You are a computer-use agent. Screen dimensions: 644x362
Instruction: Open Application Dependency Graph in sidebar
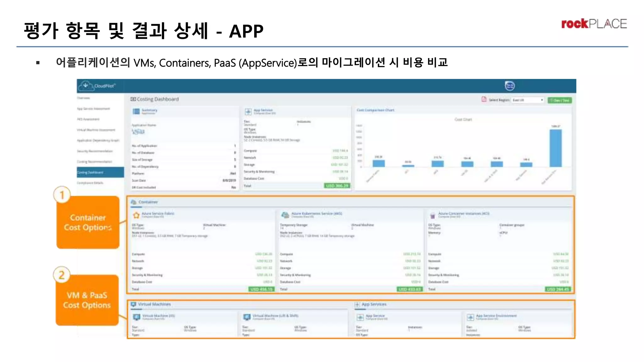tap(98, 140)
